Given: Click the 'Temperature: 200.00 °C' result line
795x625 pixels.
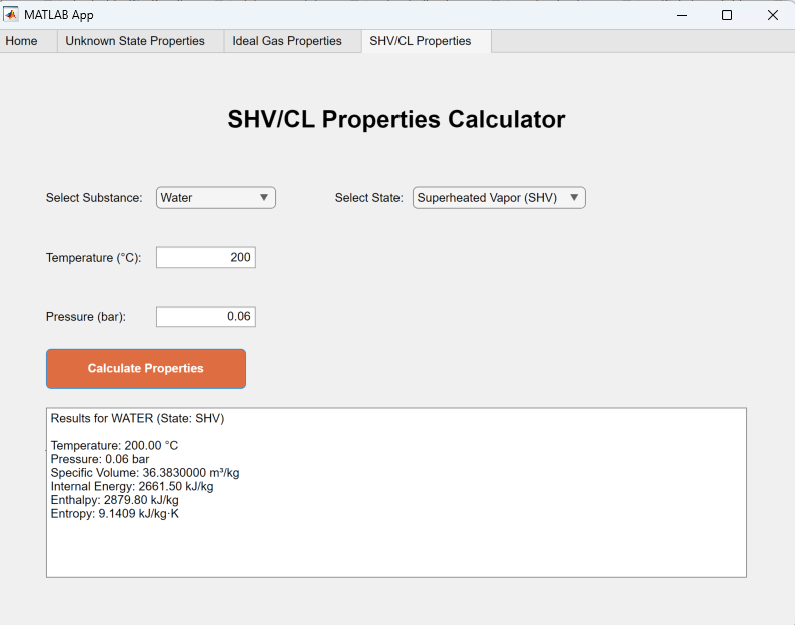Looking at the screenshot, I should click(114, 446).
